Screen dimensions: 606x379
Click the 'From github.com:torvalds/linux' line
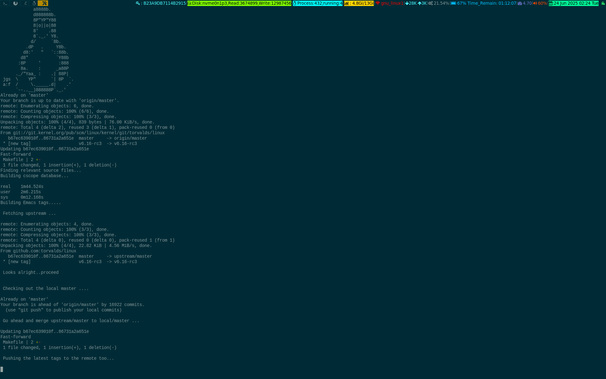(x=38, y=251)
